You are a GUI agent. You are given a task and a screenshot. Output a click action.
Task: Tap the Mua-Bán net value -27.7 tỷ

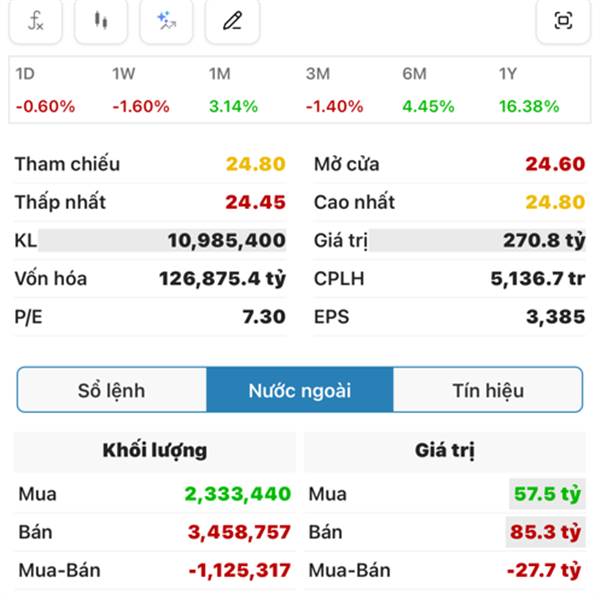point(544,571)
